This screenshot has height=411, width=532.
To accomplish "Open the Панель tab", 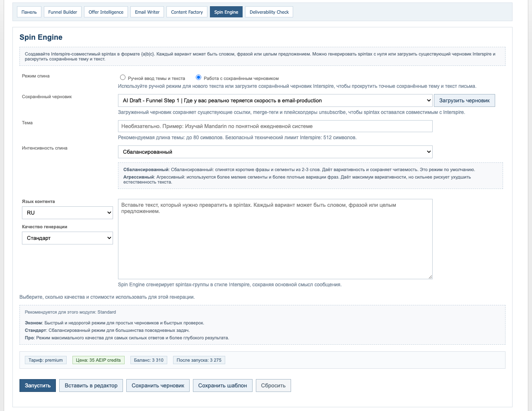I will click(29, 12).
